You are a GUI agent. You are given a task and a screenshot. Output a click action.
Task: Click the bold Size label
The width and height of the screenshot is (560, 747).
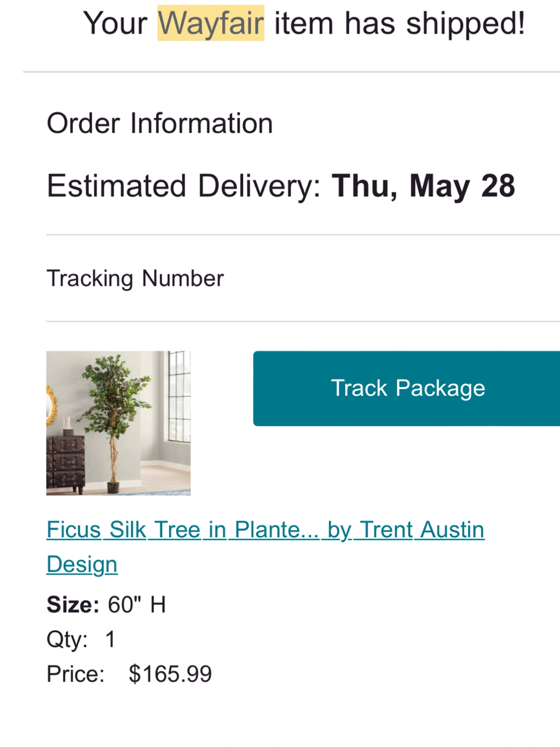[x=73, y=605]
